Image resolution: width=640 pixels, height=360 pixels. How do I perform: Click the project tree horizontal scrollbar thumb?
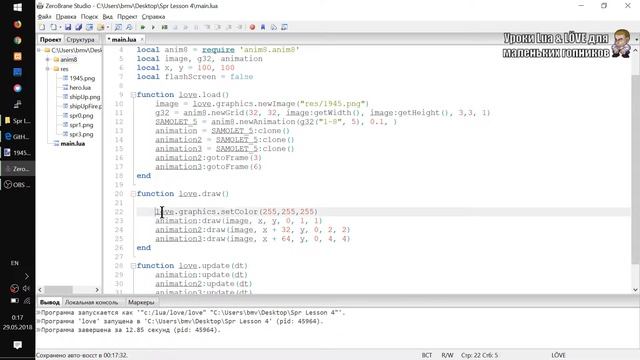(x=59, y=290)
